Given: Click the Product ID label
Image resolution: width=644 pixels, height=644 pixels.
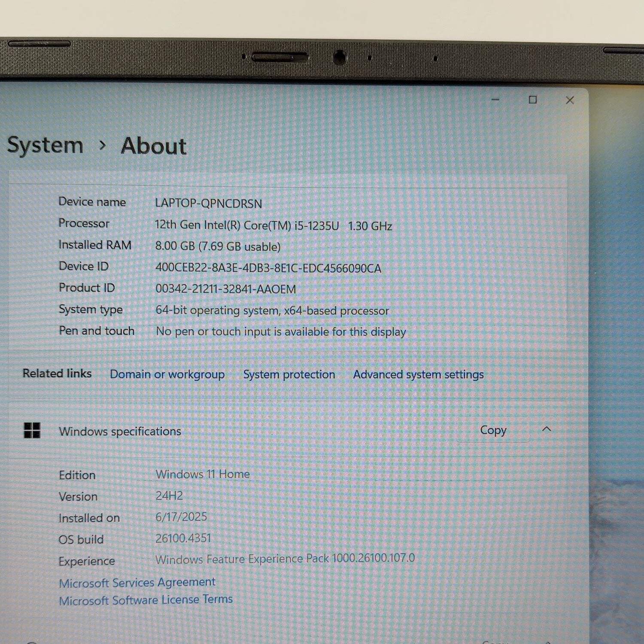Looking at the screenshot, I should pyautogui.click(x=87, y=288).
